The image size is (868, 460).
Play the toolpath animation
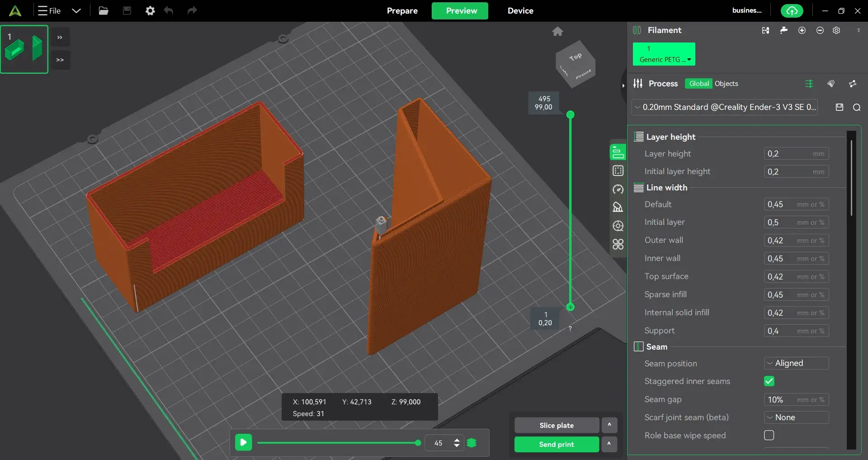(243, 442)
